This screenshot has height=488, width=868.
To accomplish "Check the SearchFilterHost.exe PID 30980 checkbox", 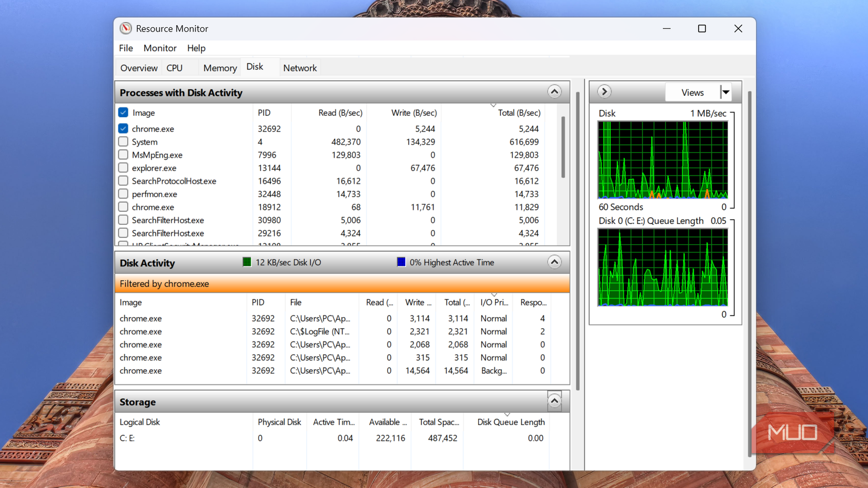I will pos(123,220).
